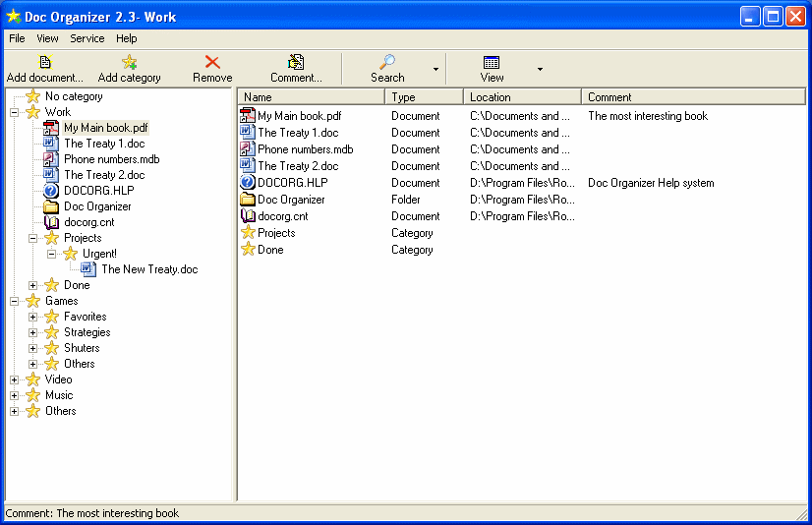Click the Category type cell of Projects row
Image resolution: width=812 pixels, height=525 pixels.
point(412,233)
